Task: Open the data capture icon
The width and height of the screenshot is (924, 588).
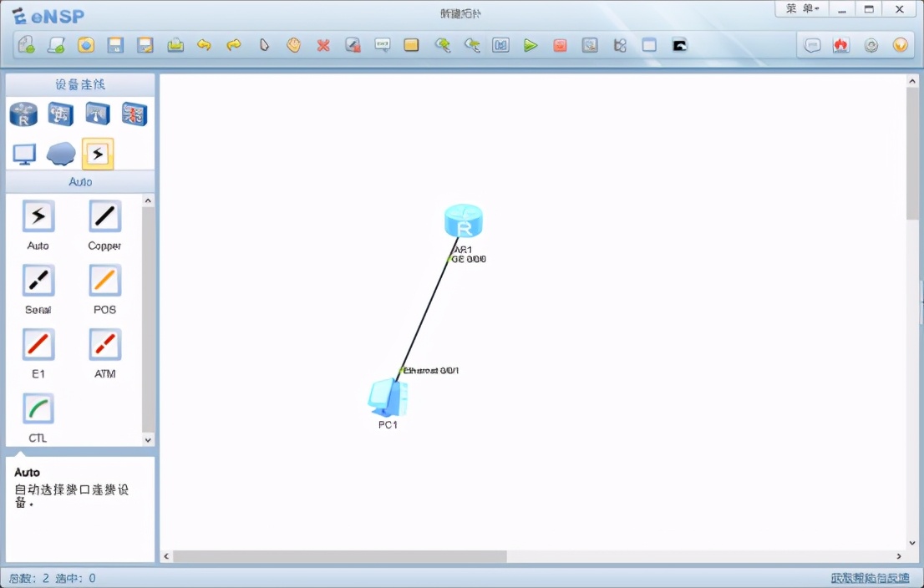Action: coord(590,45)
